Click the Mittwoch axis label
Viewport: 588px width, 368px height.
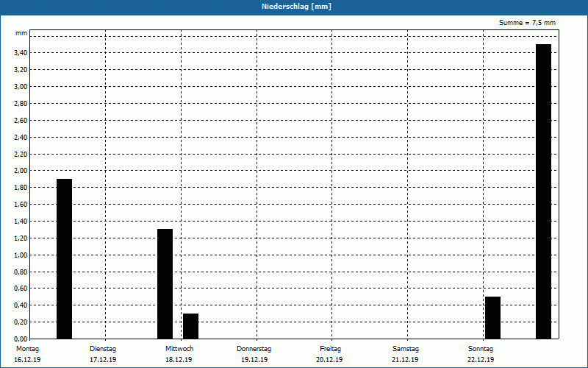179,349
